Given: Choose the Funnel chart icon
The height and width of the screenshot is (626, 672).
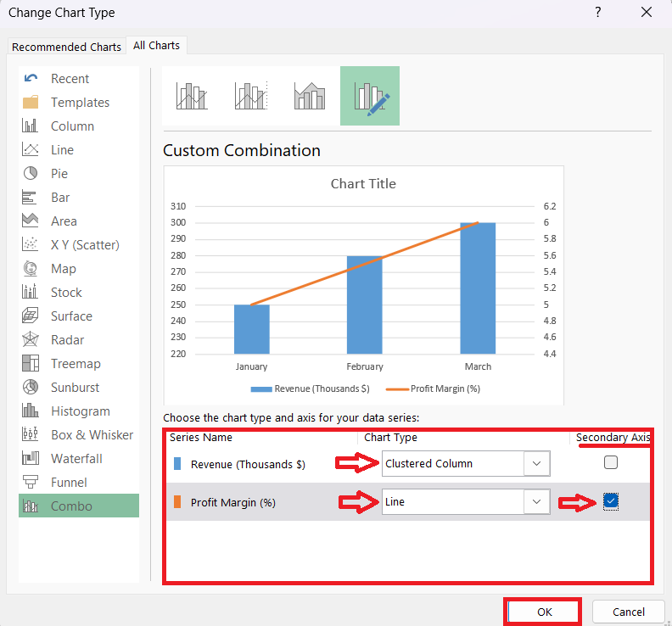Looking at the screenshot, I should click(x=31, y=482).
